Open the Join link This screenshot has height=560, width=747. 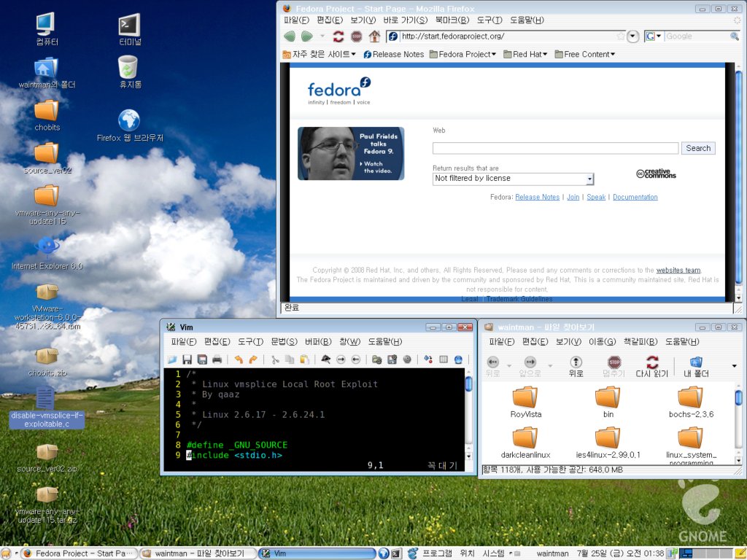point(573,197)
